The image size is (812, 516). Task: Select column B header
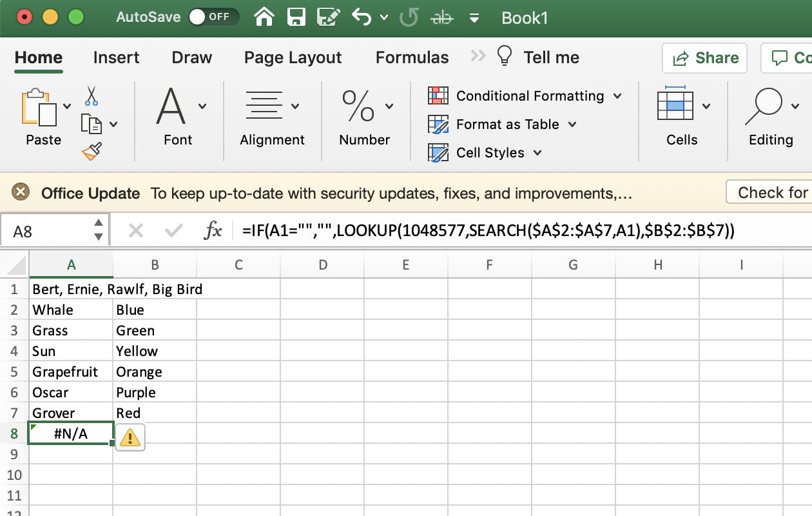click(155, 264)
